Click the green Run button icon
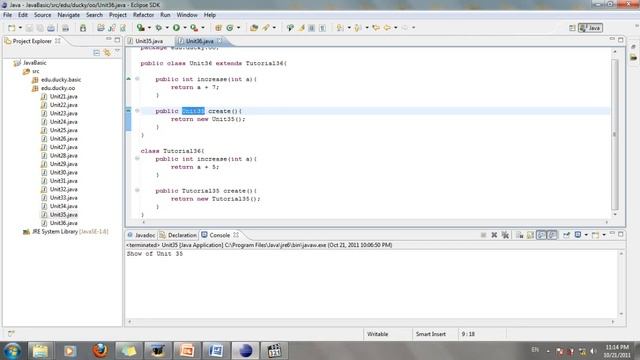This screenshot has height=360, width=640. pyautogui.click(x=176, y=28)
